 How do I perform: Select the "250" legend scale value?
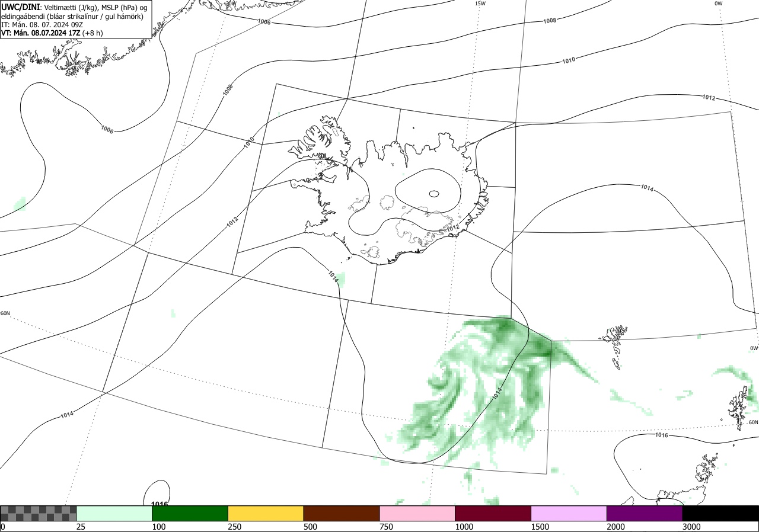click(x=235, y=527)
